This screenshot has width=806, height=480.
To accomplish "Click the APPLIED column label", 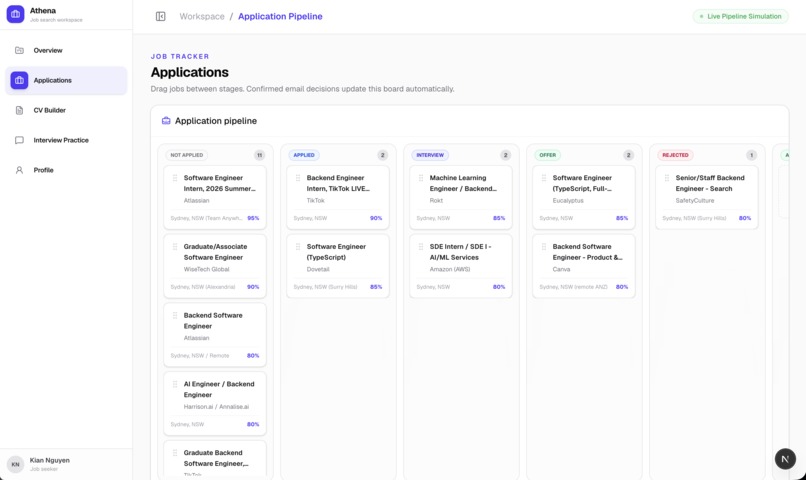I will [304, 155].
